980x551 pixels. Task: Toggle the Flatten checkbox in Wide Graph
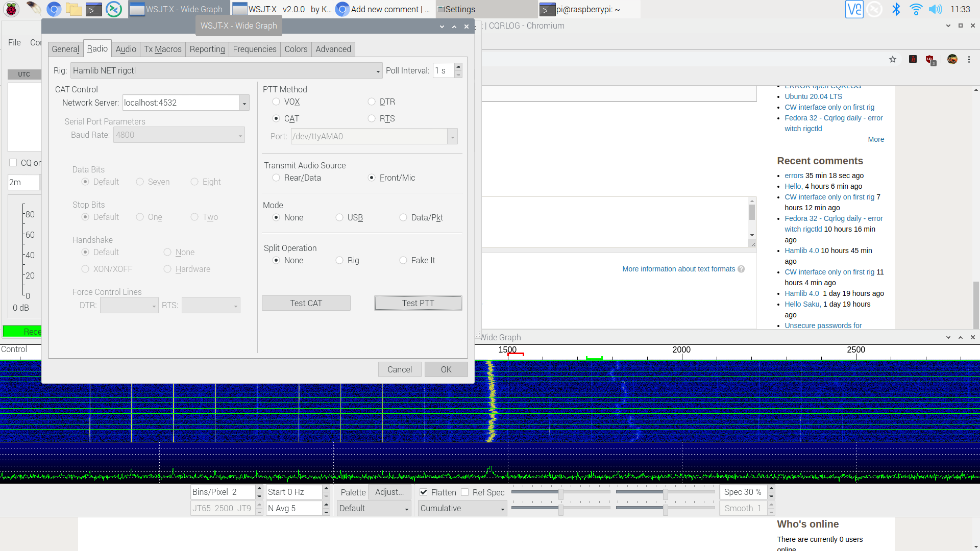pos(424,492)
